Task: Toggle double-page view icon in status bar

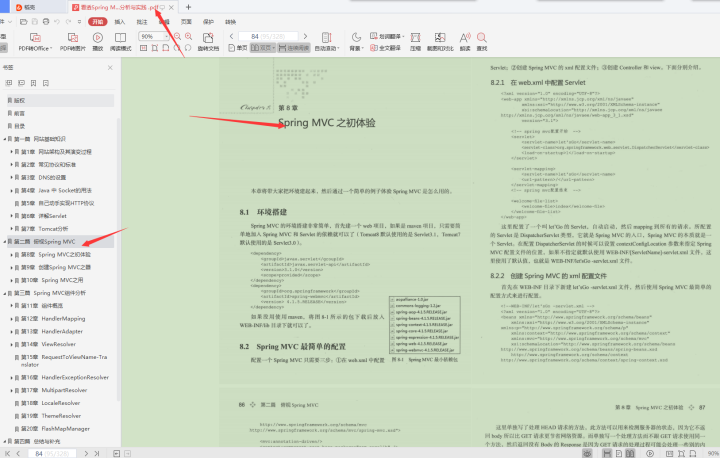Action: coord(630,453)
